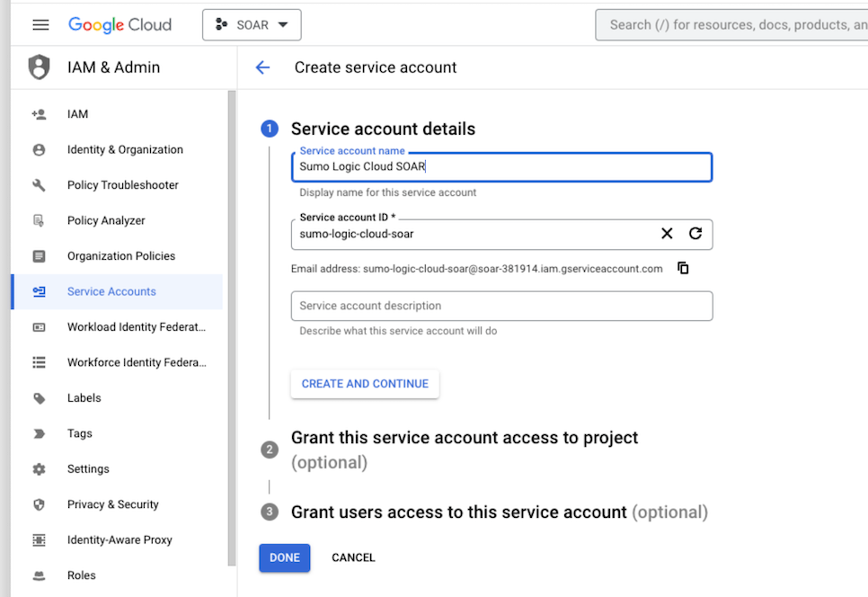Click the Service account description field

[500, 306]
